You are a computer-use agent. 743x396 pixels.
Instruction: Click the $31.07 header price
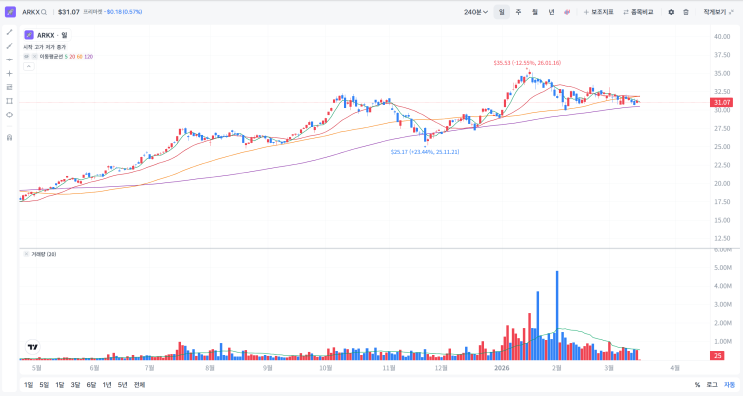69,12
